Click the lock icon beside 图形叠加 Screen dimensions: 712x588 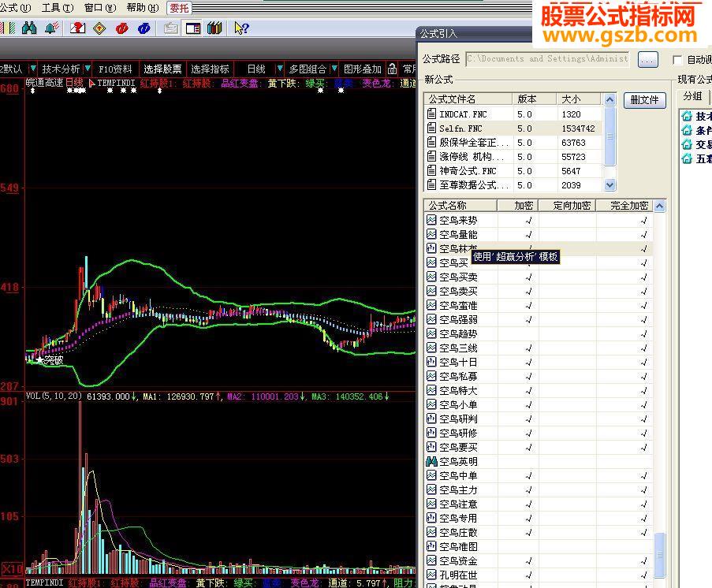click(x=392, y=70)
